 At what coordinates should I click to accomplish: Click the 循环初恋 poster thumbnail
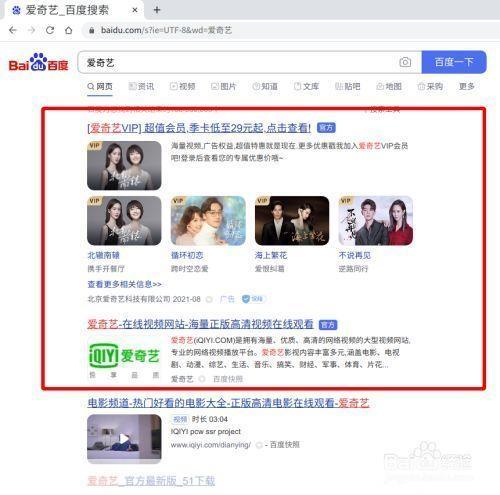(208, 221)
